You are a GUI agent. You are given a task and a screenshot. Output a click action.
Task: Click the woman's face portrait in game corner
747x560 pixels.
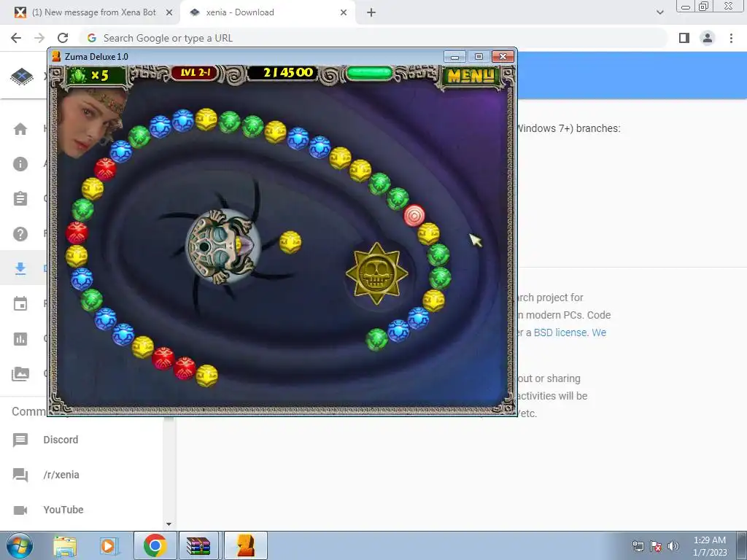pos(90,122)
